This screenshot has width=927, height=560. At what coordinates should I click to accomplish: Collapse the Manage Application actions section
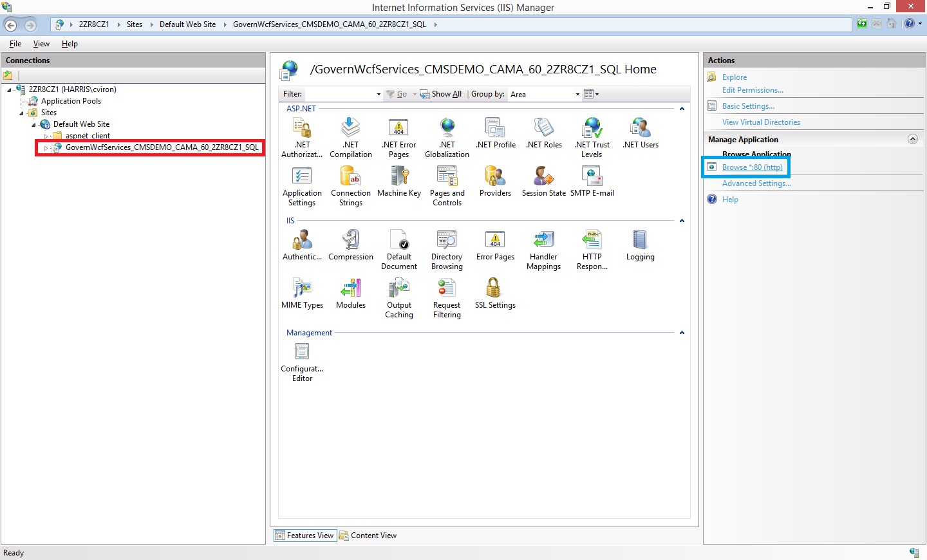click(x=912, y=139)
